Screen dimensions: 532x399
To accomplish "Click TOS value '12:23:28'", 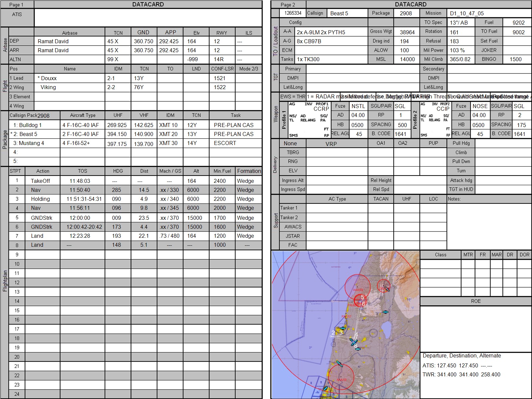I will coord(80,236).
